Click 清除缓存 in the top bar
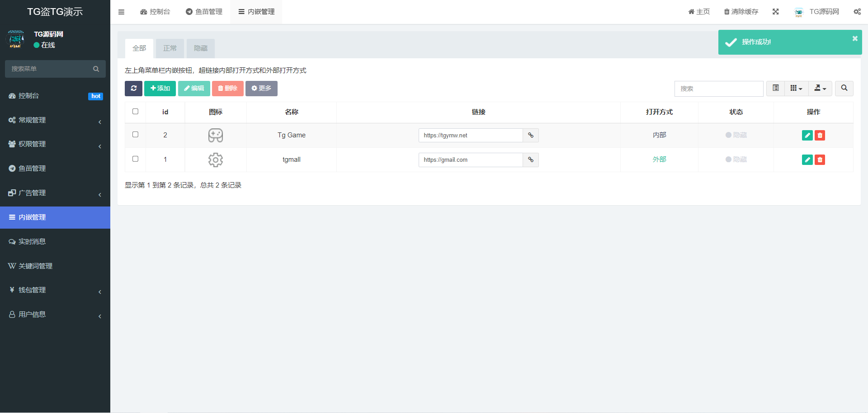The height and width of the screenshot is (413, 868). click(x=741, y=12)
